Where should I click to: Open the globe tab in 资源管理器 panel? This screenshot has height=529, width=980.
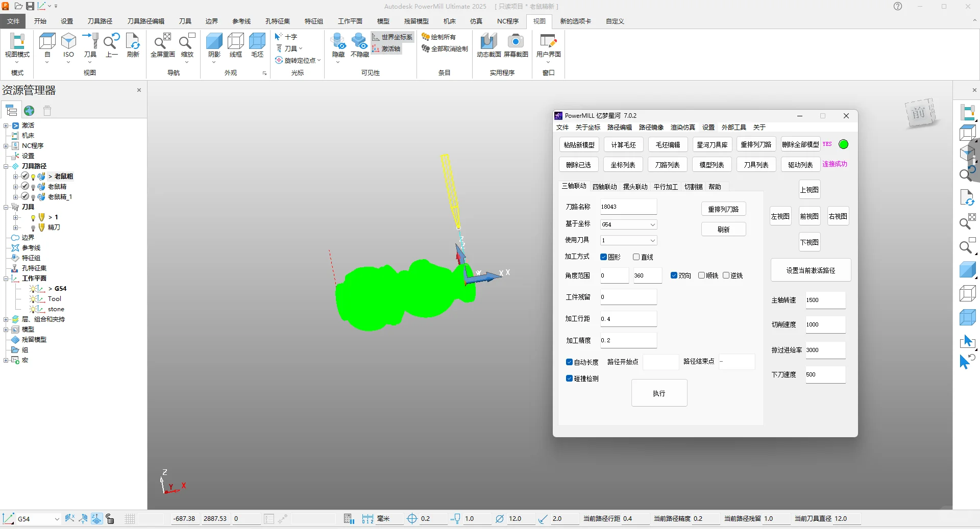pyautogui.click(x=29, y=111)
